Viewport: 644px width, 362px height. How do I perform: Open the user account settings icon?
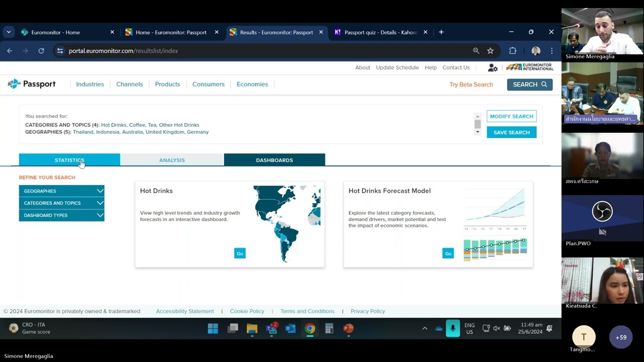493,67
